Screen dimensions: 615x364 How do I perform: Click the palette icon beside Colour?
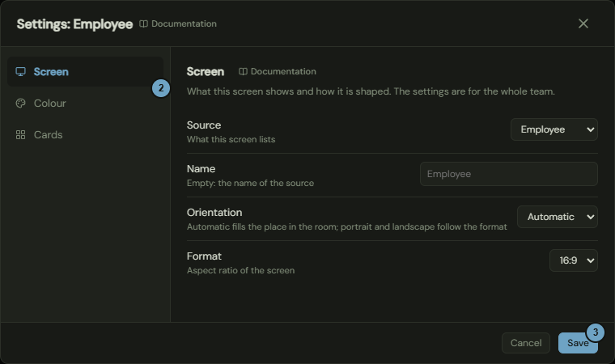click(x=20, y=104)
